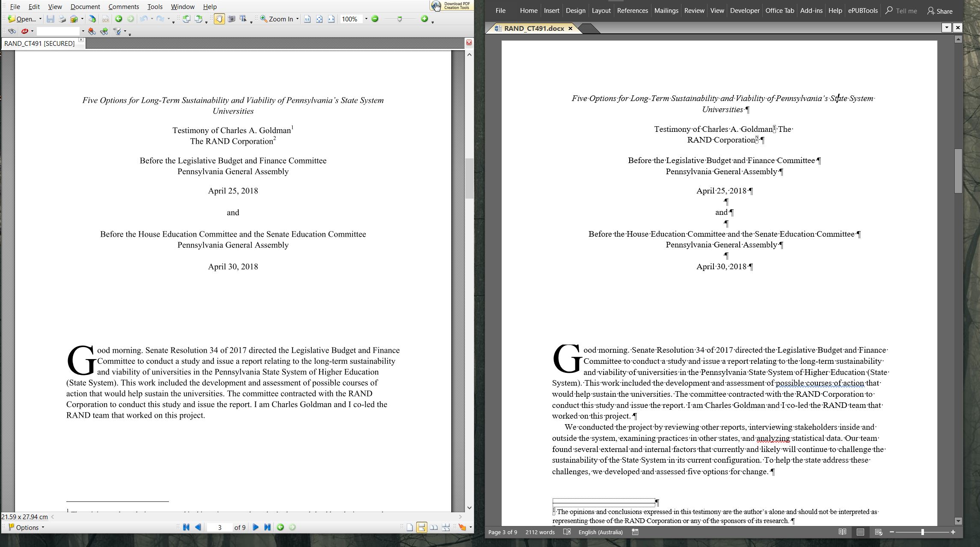
Task: Open the Comments menu
Action: tap(124, 6)
